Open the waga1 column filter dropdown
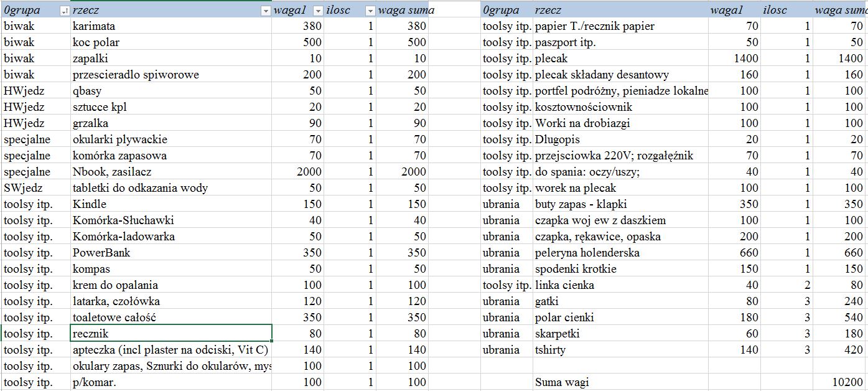Viewport: 868px width, 391px height. (318, 11)
